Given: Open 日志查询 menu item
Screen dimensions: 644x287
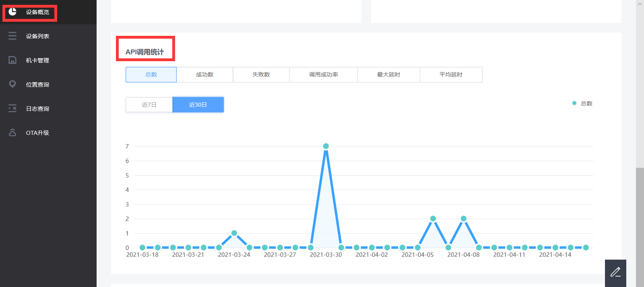Looking at the screenshot, I should tap(48, 109).
